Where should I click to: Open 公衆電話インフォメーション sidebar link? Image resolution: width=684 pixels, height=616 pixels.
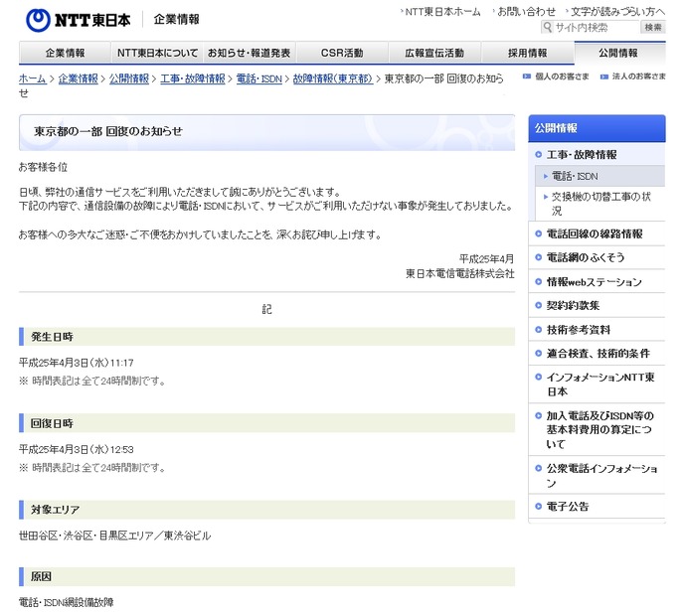pos(602,475)
